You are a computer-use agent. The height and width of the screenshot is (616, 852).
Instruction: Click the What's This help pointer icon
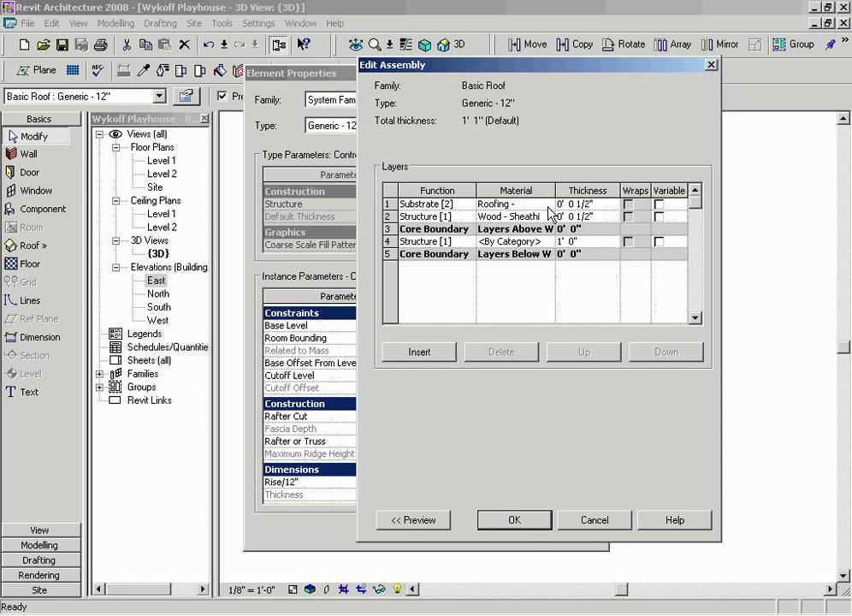pyautogui.click(x=304, y=44)
